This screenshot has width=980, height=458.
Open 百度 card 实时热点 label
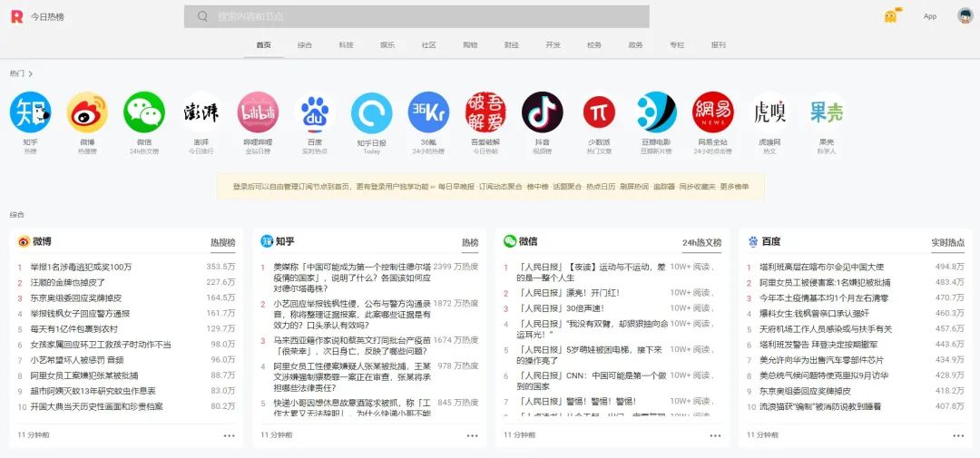click(948, 242)
